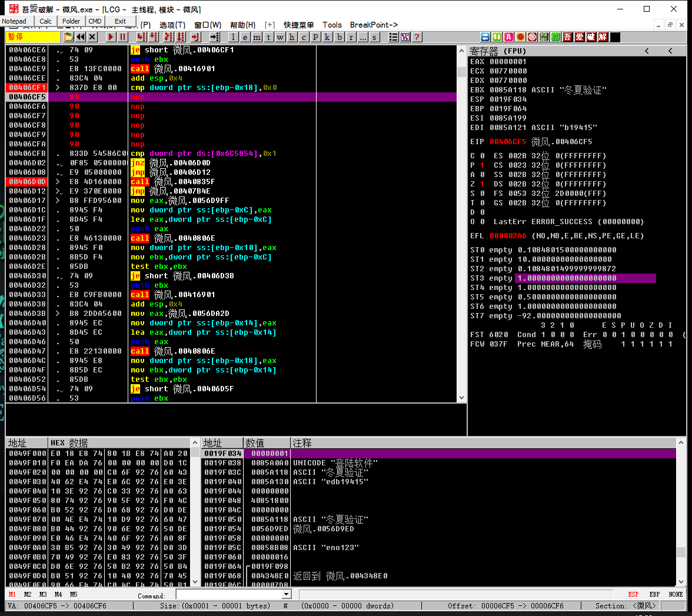Open file with the folder toolbar icon
The image size is (692, 616).
[68, 37]
